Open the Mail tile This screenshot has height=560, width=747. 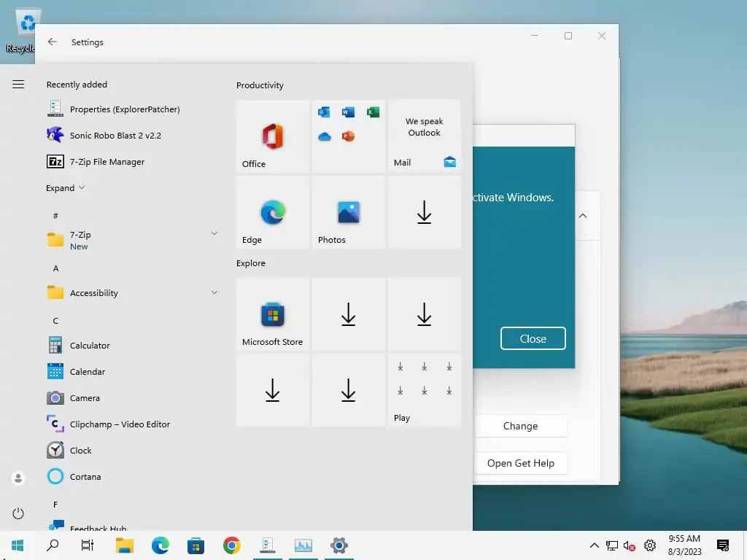click(x=424, y=136)
